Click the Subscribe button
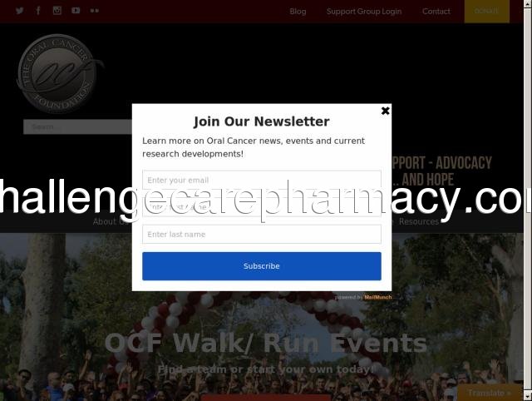This screenshot has height=401, width=532. pos(262,266)
